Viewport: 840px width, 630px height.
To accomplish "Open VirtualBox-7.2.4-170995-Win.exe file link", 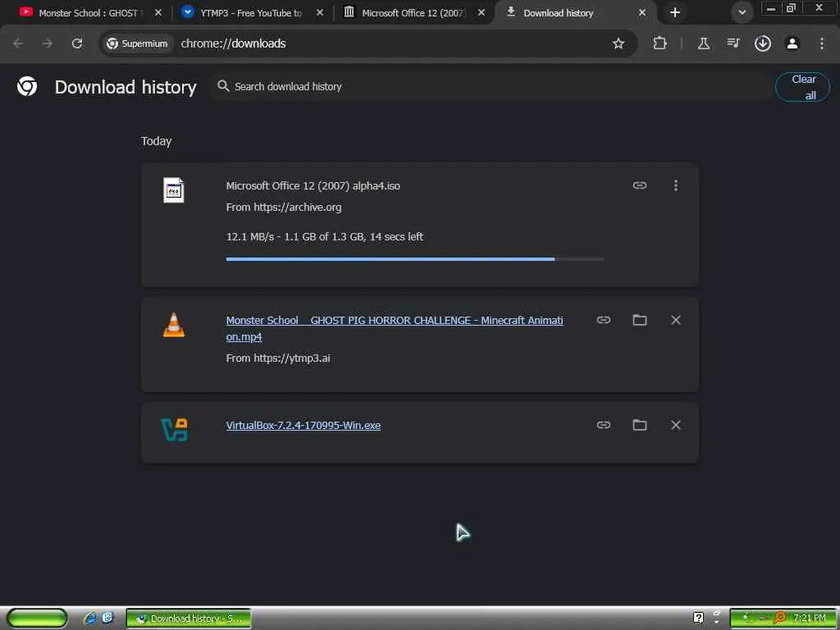I will coord(304,426).
